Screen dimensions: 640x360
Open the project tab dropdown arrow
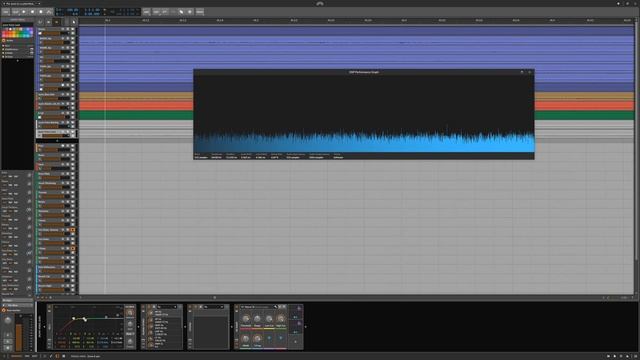coord(39,3)
